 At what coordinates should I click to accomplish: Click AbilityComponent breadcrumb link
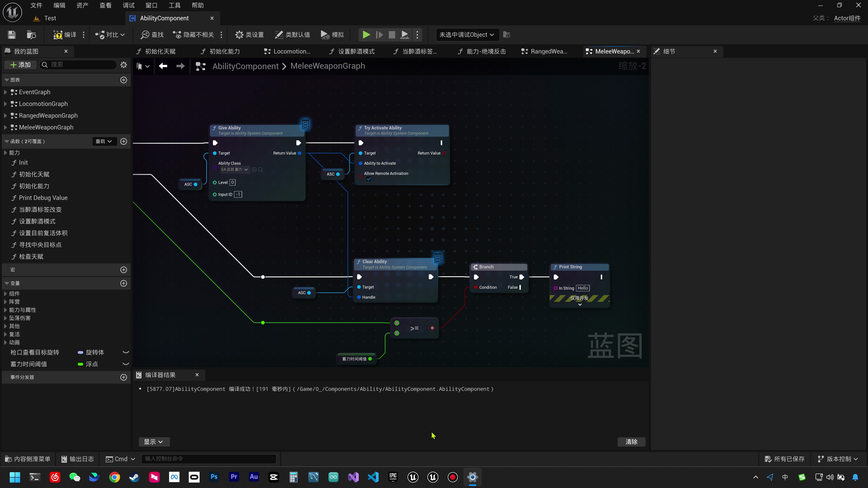click(x=245, y=66)
